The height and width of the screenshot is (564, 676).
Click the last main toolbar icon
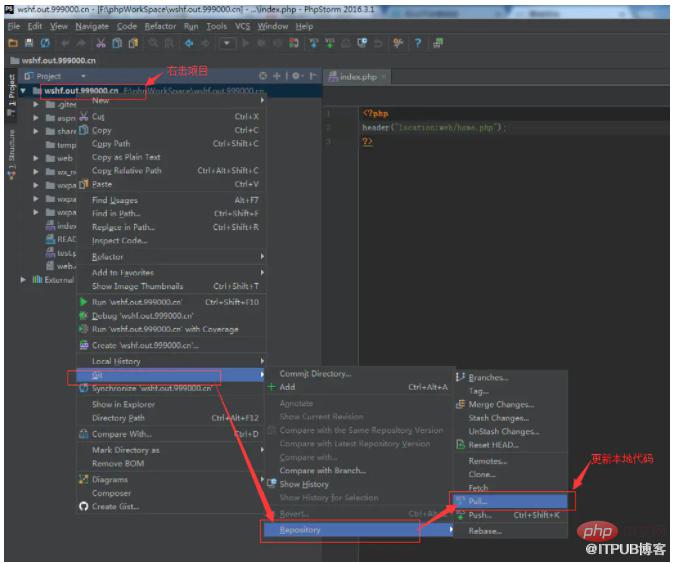438,43
